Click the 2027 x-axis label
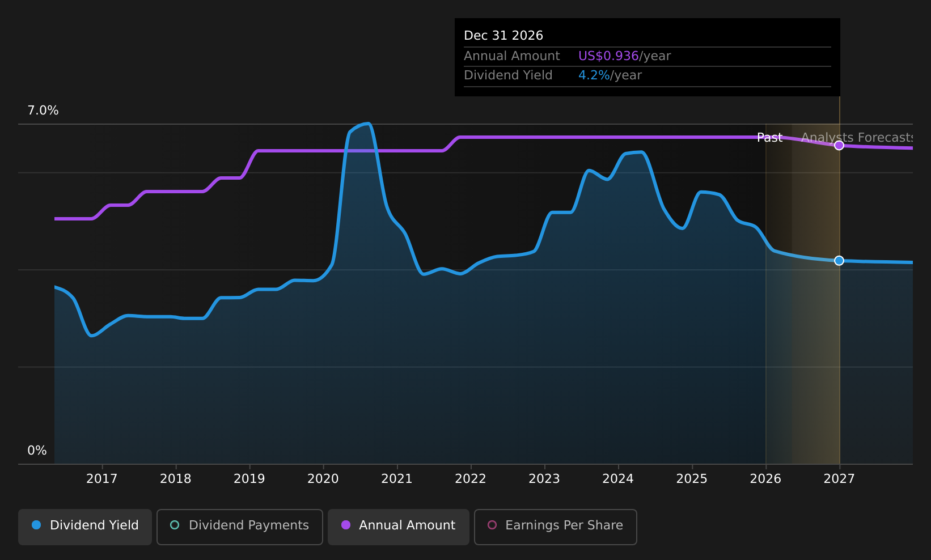This screenshot has height=560, width=931. click(x=839, y=479)
